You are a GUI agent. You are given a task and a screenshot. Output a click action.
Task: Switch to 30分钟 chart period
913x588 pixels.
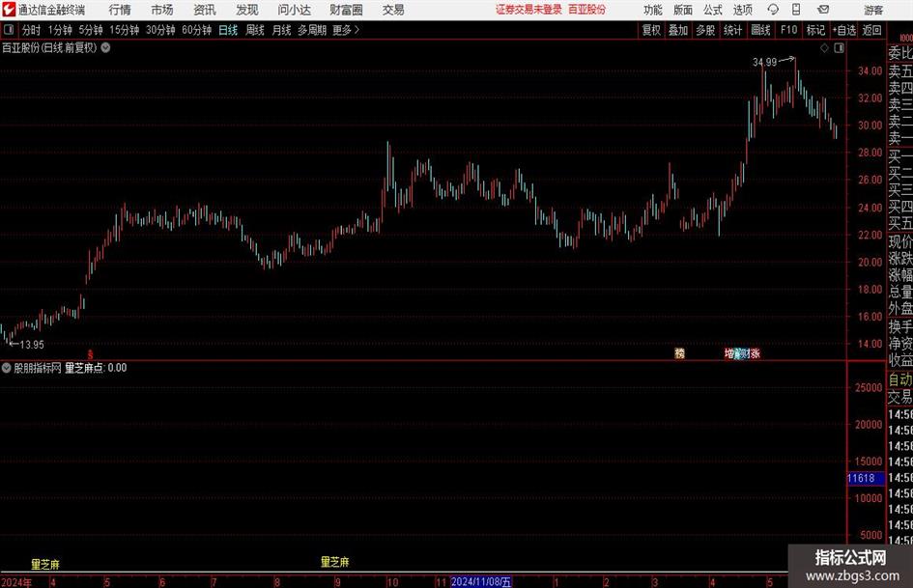[x=160, y=30]
